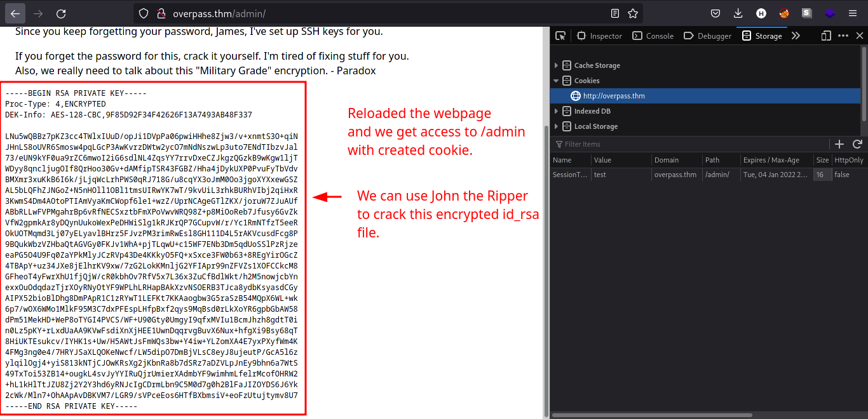Image resolution: width=868 pixels, height=419 pixels.
Task: Expand the Indexed DB section
Action: point(556,111)
